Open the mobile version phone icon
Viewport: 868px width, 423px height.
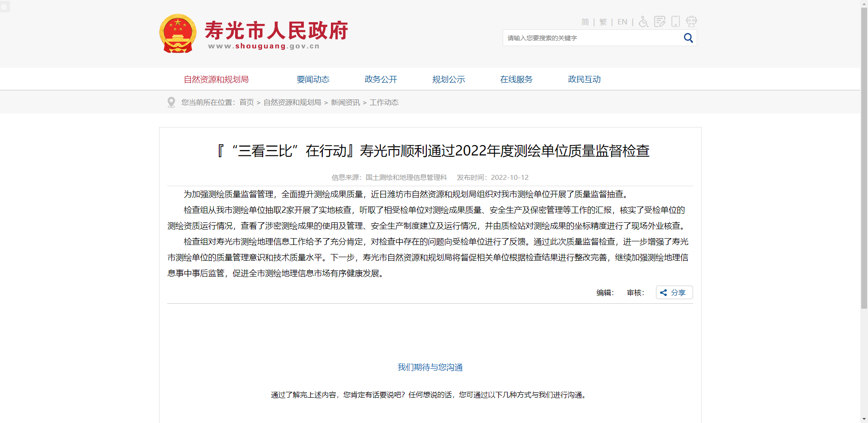point(675,21)
